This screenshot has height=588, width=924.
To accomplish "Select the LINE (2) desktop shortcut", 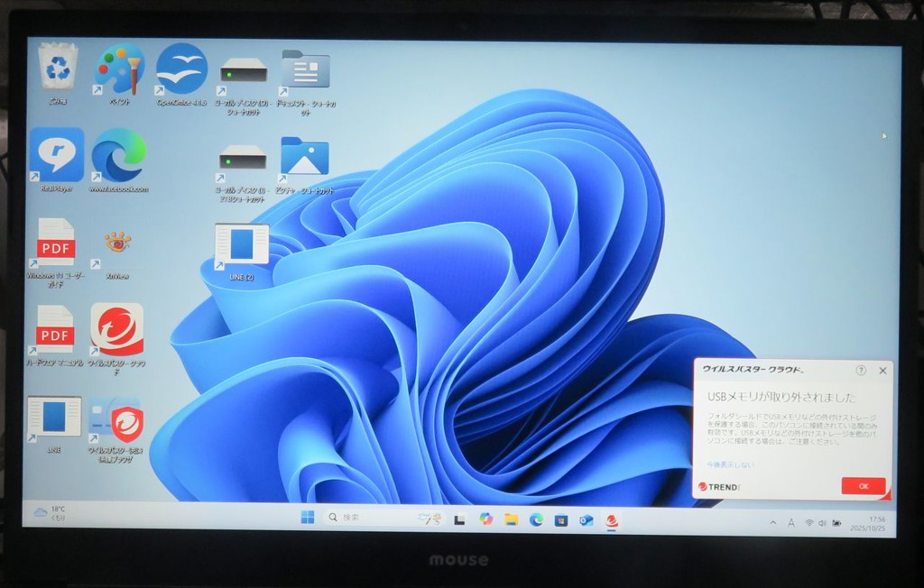I will (241, 245).
